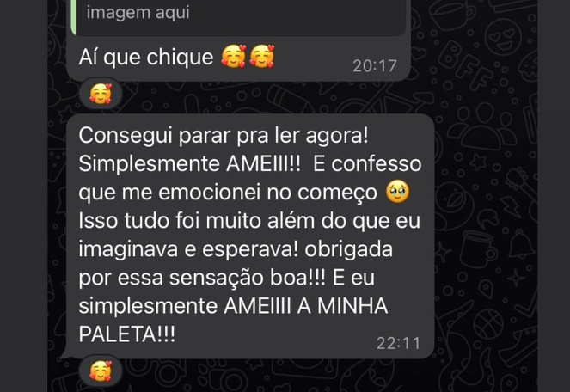Tap the BFF doodle in chat wallpaper
The width and height of the screenshot is (570, 392).
coord(461,64)
